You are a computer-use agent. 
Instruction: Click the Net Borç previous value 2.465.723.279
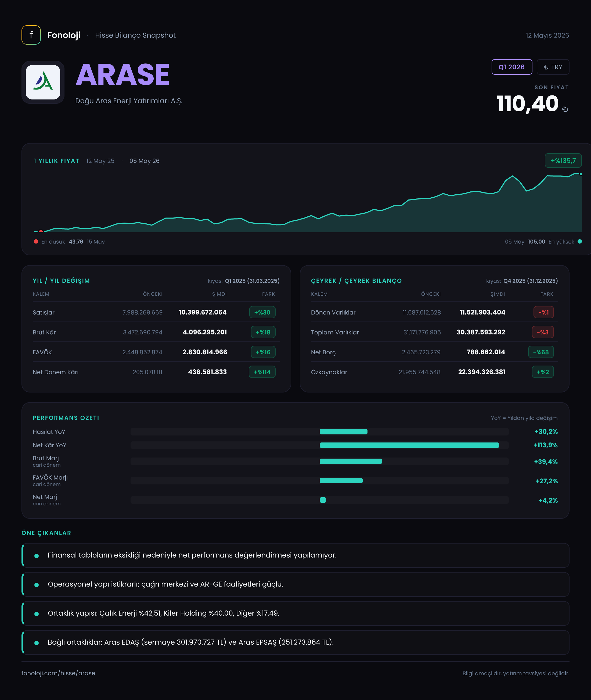[x=421, y=352]
